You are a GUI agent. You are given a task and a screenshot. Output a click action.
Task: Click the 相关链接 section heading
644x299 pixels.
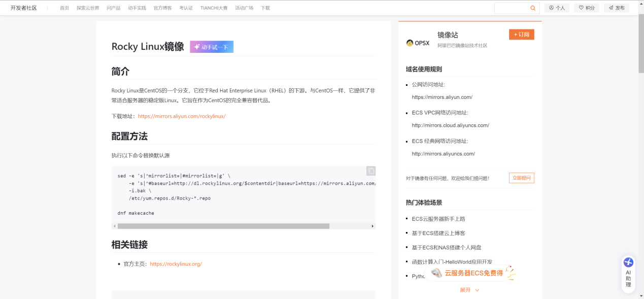(129, 245)
